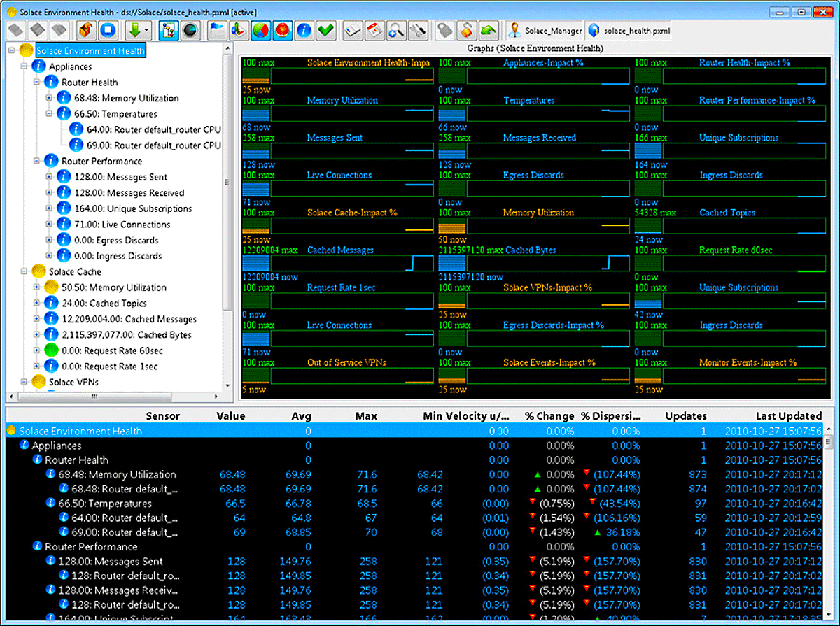840x626 pixels.
Task: Switch to the Solace_Manager tab
Action: tap(546, 31)
